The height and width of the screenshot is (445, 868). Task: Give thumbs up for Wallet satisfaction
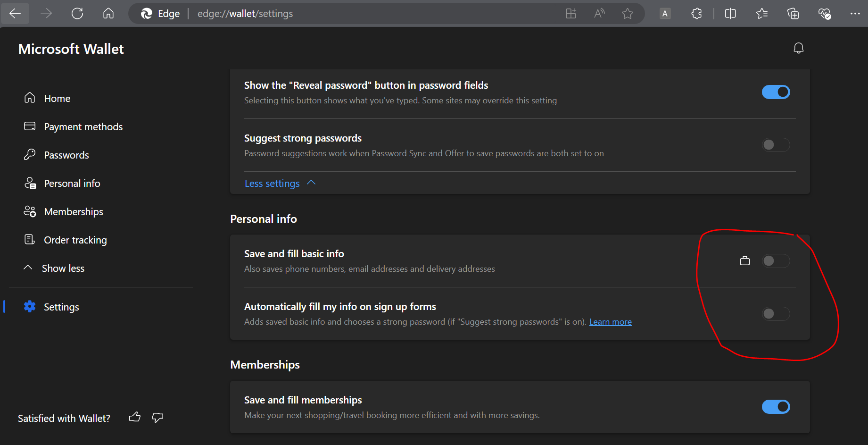[135, 417]
